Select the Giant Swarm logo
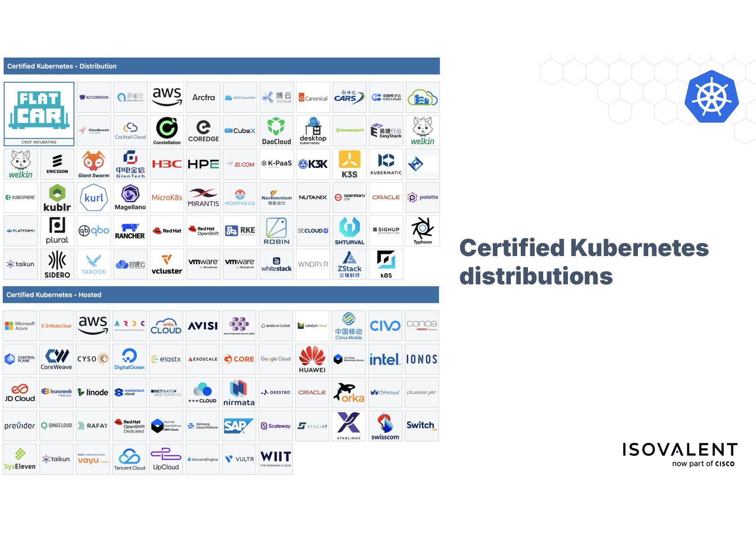The height and width of the screenshot is (535, 756). point(94,164)
